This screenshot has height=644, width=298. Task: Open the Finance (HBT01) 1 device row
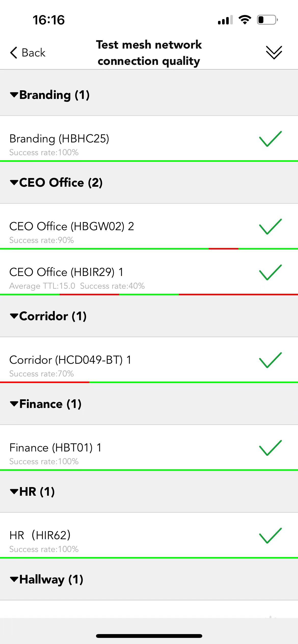click(149, 447)
